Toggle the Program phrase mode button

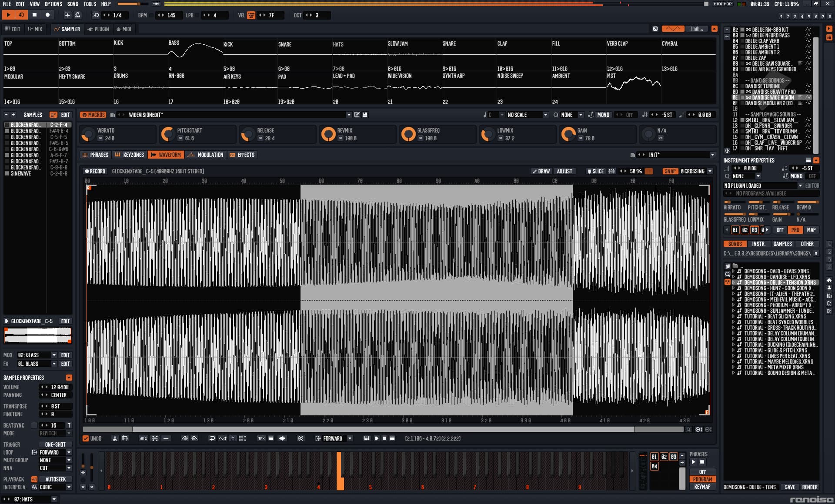(702, 479)
